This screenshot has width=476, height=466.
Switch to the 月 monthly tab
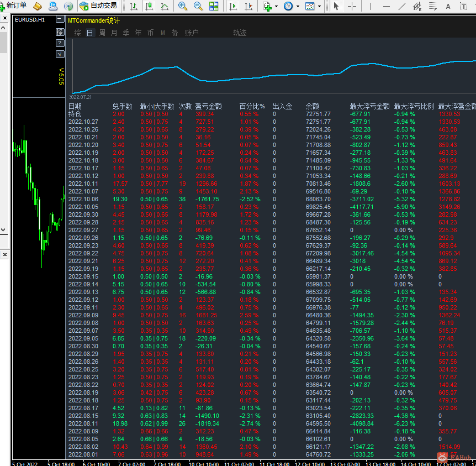tap(114, 33)
